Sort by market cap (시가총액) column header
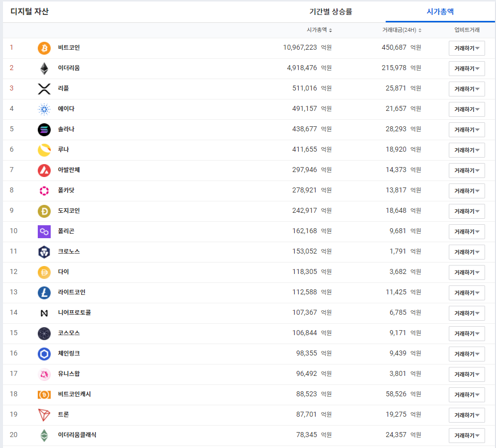Image resolution: width=496 pixels, height=448 pixels. pyautogui.click(x=319, y=30)
